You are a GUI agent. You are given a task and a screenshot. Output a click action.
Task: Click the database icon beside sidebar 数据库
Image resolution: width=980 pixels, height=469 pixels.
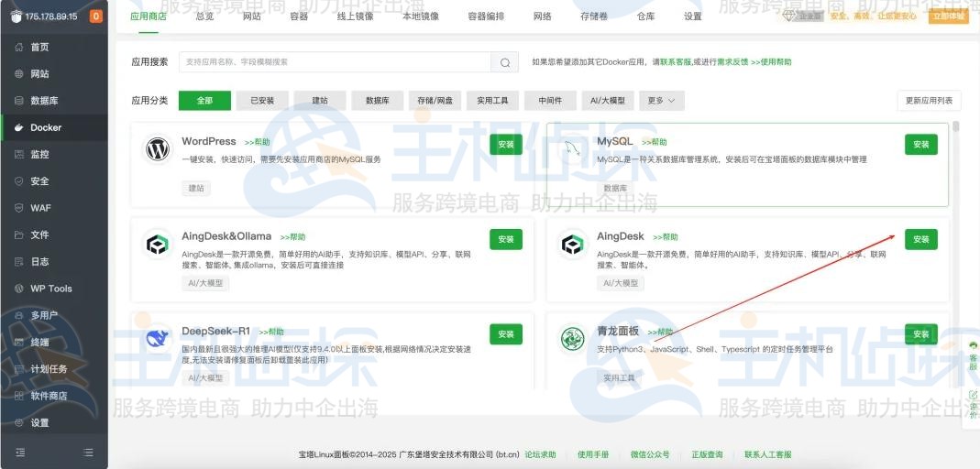click(18, 101)
